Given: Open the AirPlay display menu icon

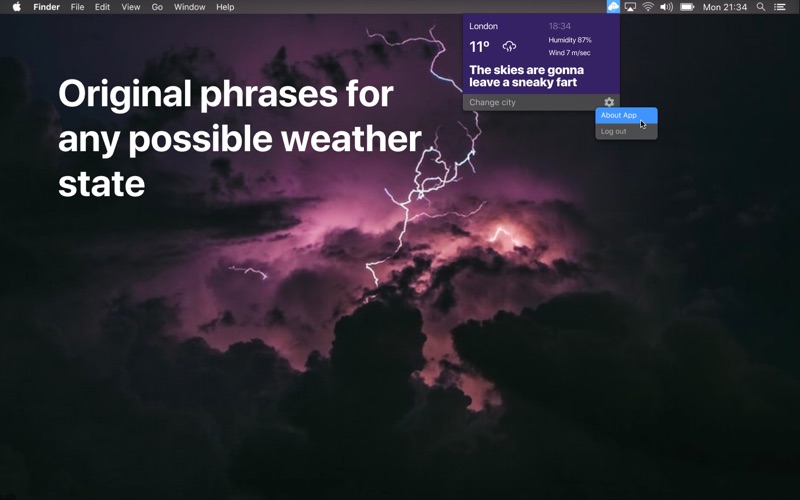Looking at the screenshot, I should [x=631, y=7].
